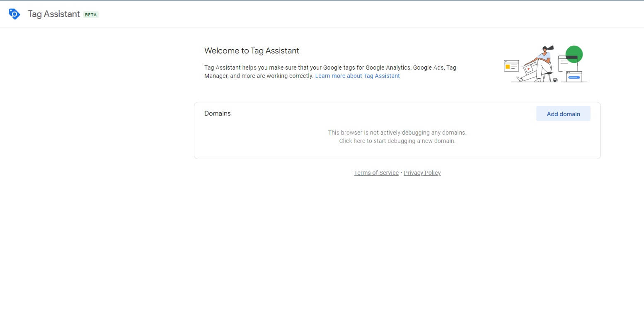Open the Terms of Service link
644x336 pixels.
(376, 173)
